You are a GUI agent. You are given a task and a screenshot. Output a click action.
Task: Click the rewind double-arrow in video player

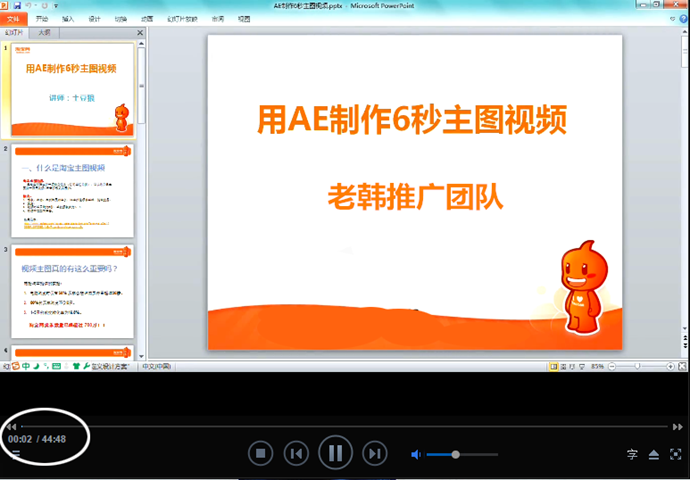[11, 426]
